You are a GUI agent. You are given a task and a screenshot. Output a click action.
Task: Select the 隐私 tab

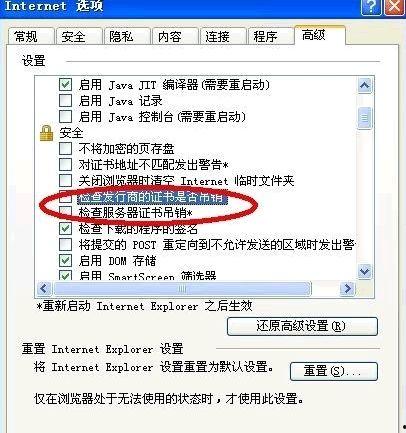click(x=126, y=36)
